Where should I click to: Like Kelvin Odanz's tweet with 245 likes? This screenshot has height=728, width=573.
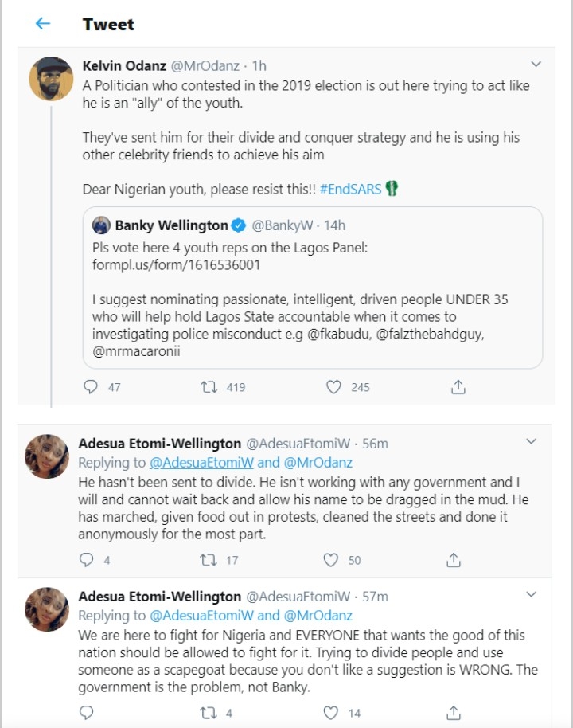[x=334, y=387]
